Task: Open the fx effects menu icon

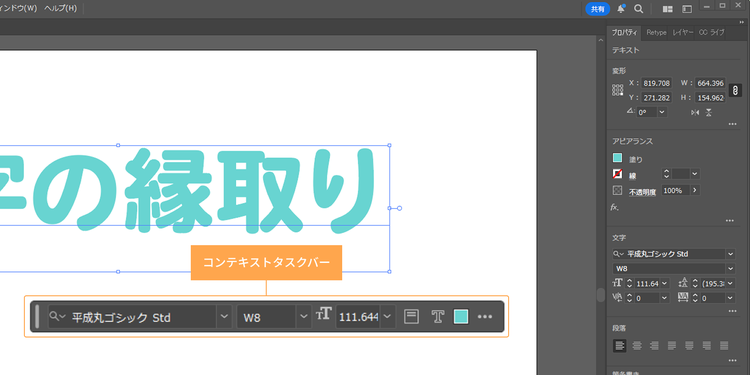Action: [x=614, y=207]
